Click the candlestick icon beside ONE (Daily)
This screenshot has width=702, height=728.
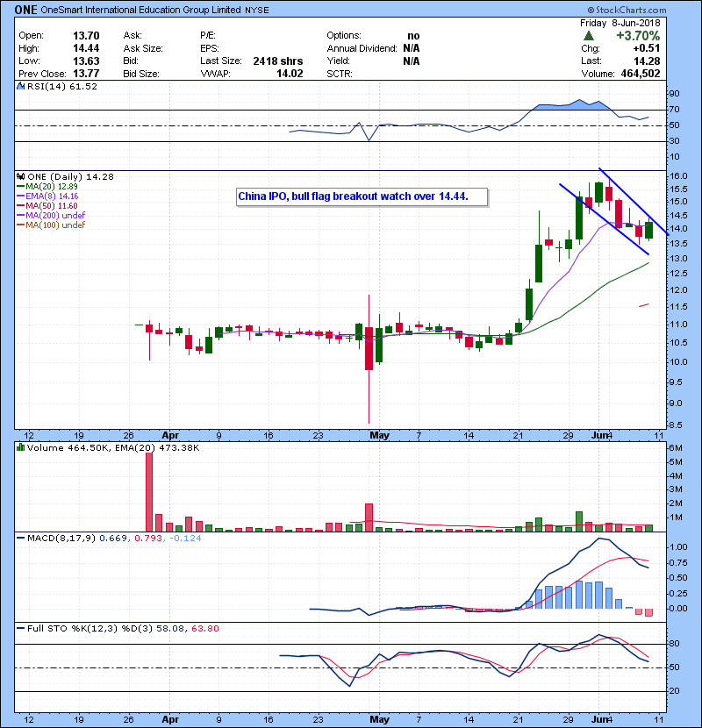coord(20,176)
